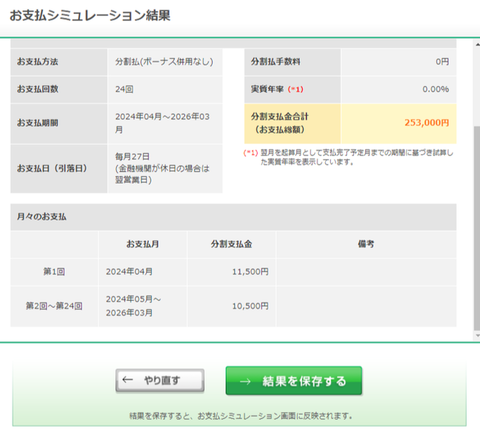
Task: Click the お支払期間 label
Action: (x=37, y=123)
